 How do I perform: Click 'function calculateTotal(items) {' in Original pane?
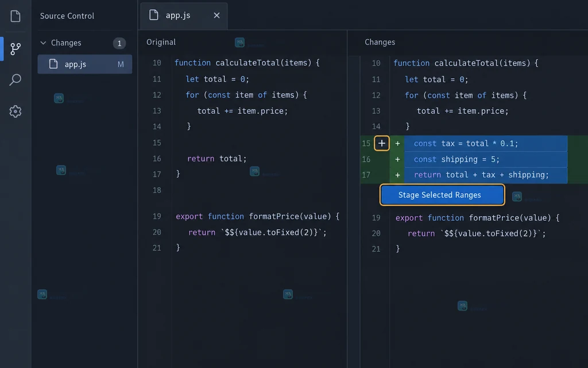pos(247,63)
